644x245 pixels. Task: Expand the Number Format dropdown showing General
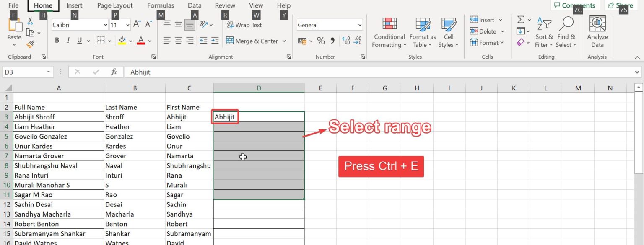click(x=359, y=25)
